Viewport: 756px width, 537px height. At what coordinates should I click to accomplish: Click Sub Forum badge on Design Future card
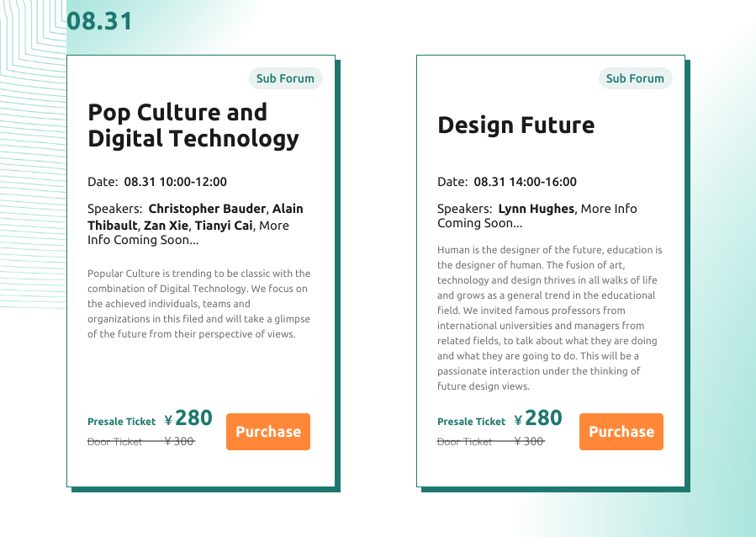(635, 78)
